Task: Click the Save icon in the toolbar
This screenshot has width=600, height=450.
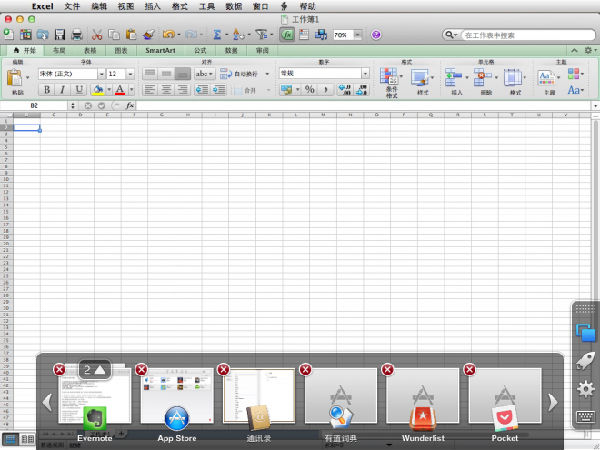Action: pos(58,35)
